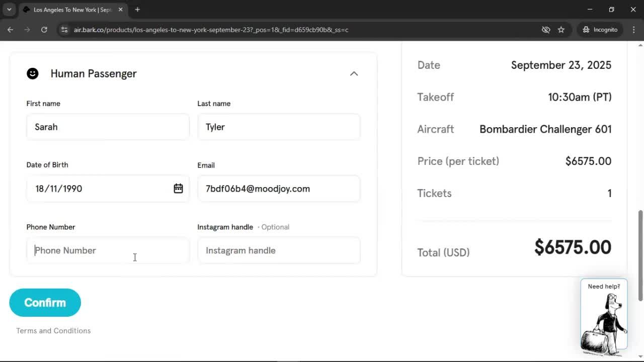This screenshot has width=644, height=362.
Task: Click the September 23, 2025 date text
Action: 561,65
